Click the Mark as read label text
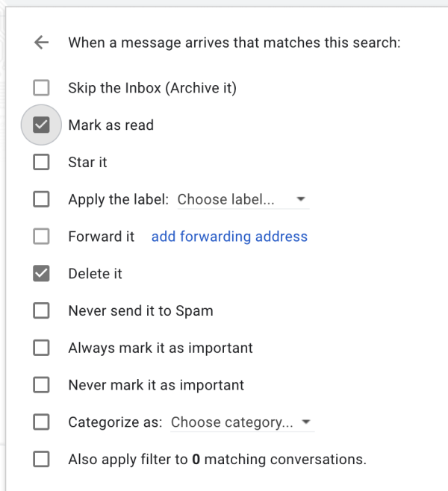The width and height of the screenshot is (448, 491). [x=111, y=125]
